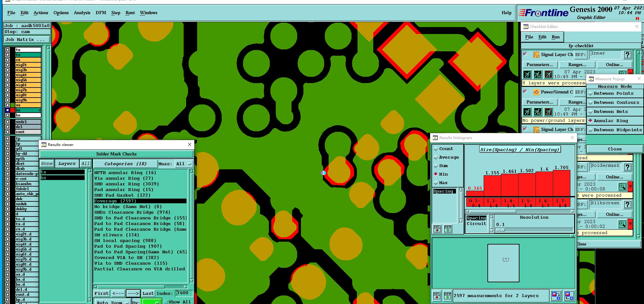The image size is (644, 304).
Task: Run the red-outlined runner icon in the first Signal Layer check
Action: [x=548, y=75]
